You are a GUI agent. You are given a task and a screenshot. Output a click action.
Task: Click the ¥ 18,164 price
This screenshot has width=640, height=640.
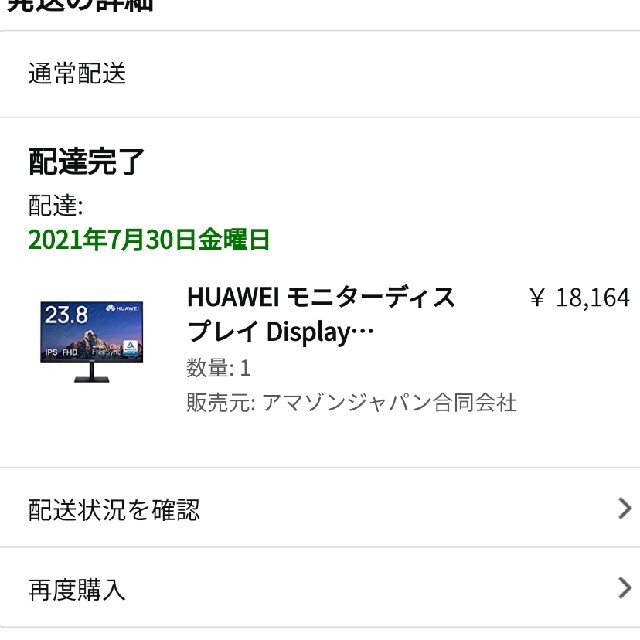tap(579, 297)
